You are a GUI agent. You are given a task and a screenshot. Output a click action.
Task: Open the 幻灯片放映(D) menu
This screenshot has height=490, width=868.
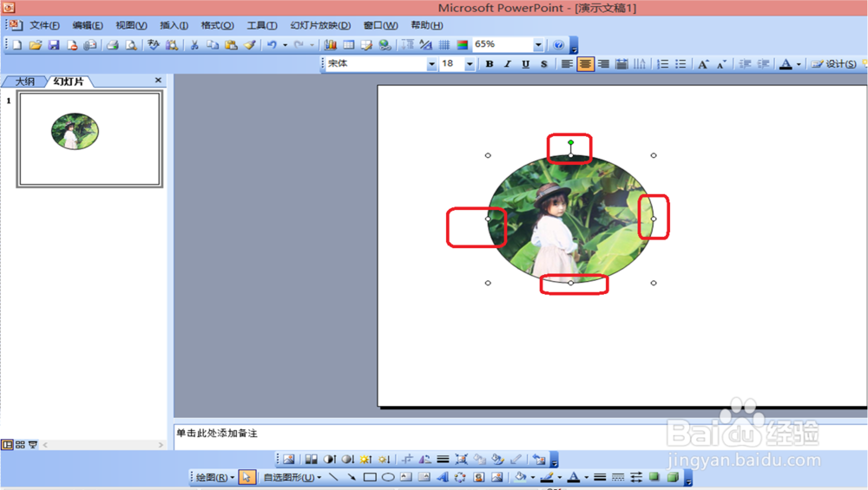(320, 25)
